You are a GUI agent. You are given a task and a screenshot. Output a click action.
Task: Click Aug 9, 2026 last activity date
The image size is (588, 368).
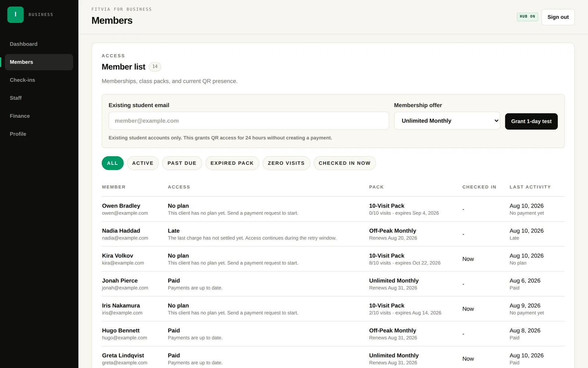tap(525, 306)
